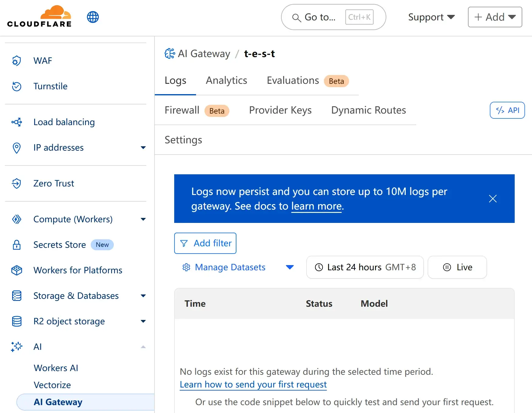Click the pause icon on Live button
This screenshot has height=413, width=532.
pos(447,267)
